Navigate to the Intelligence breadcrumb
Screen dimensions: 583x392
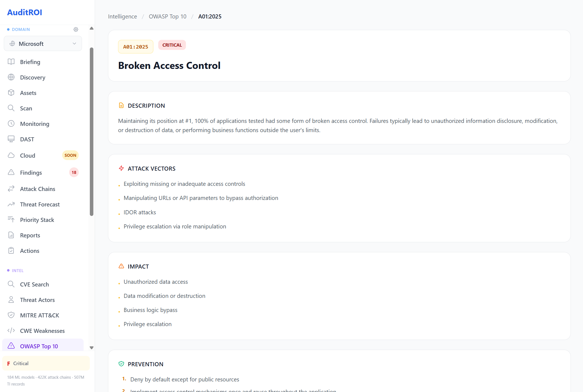tap(122, 16)
